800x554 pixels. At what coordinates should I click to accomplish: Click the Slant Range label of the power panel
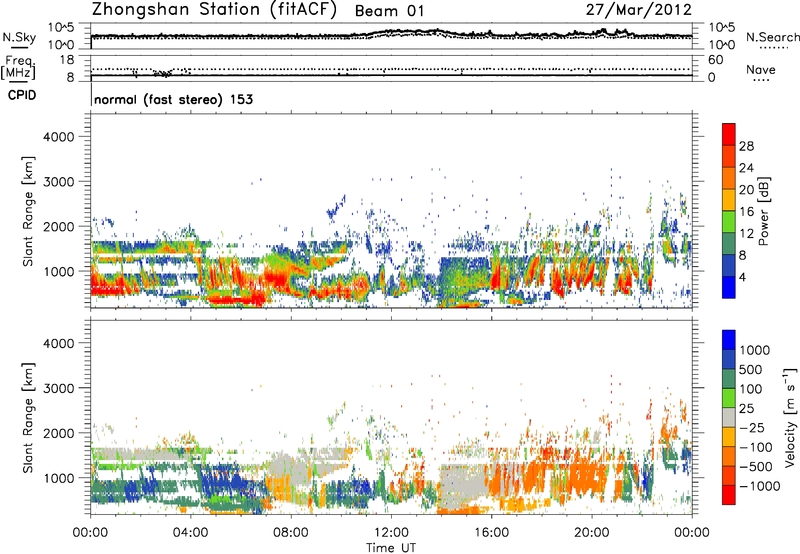(x=28, y=211)
